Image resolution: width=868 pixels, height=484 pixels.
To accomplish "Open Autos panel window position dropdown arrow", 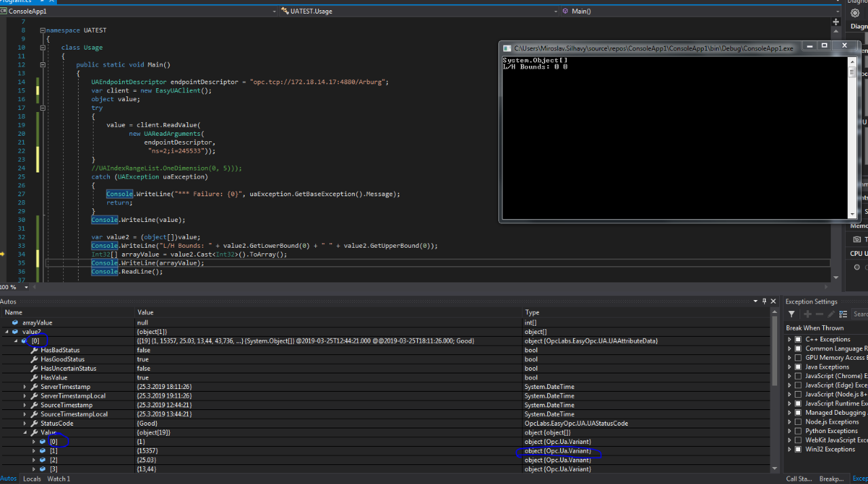I will point(755,301).
